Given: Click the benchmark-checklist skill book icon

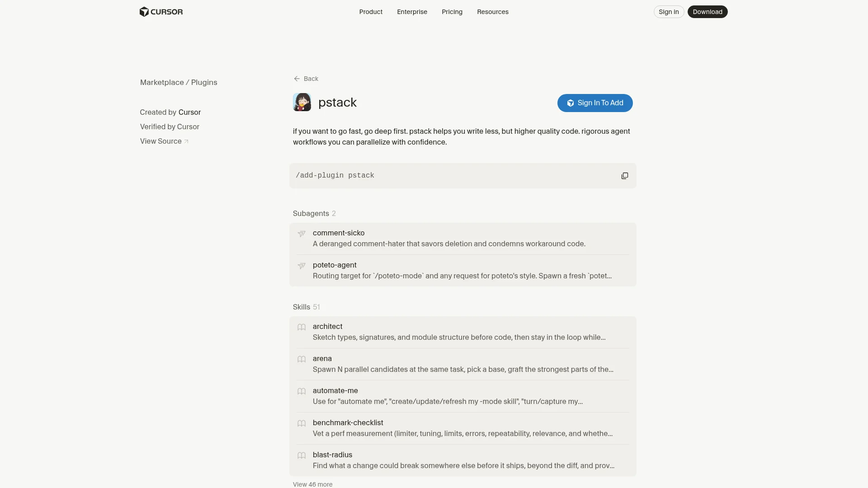Looking at the screenshot, I should pyautogui.click(x=302, y=423).
